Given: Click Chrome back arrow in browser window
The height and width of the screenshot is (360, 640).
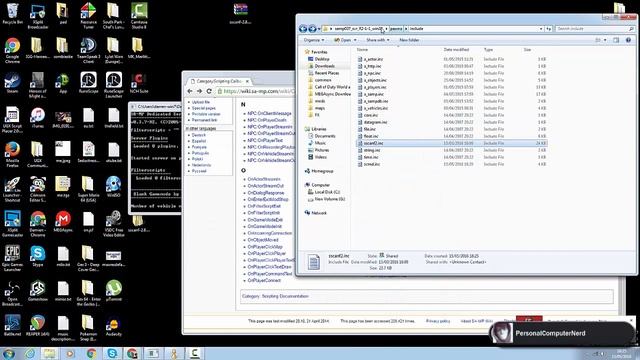Looking at the screenshot, I should point(190,91).
